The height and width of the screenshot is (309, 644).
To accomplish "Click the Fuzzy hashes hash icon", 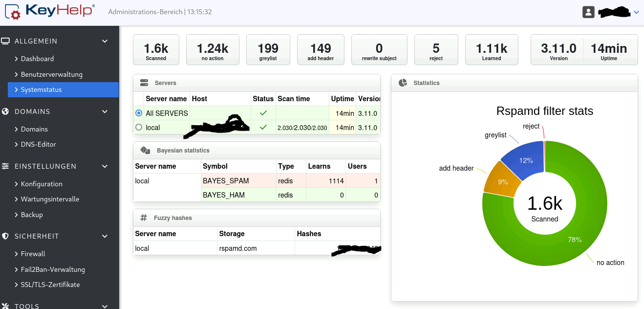I will 144,218.
